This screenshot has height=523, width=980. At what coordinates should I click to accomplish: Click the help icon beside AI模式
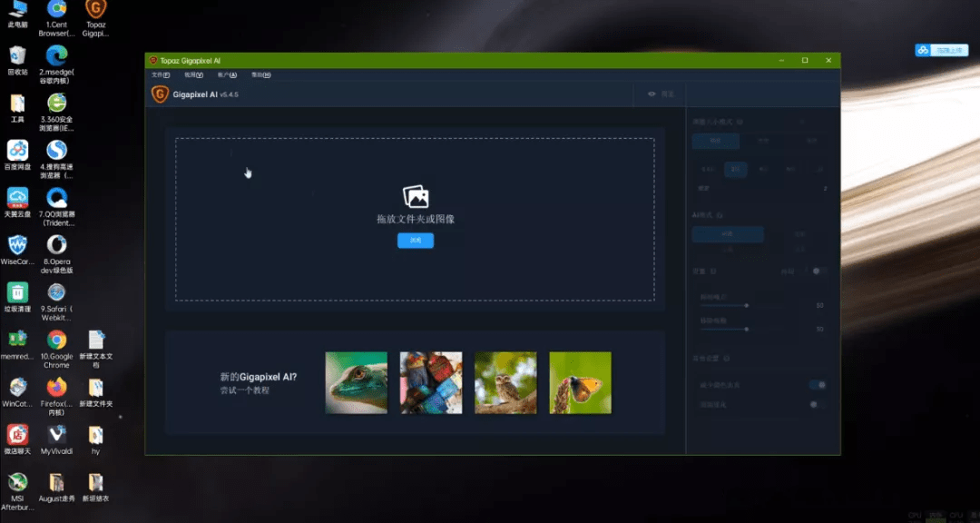coord(720,215)
